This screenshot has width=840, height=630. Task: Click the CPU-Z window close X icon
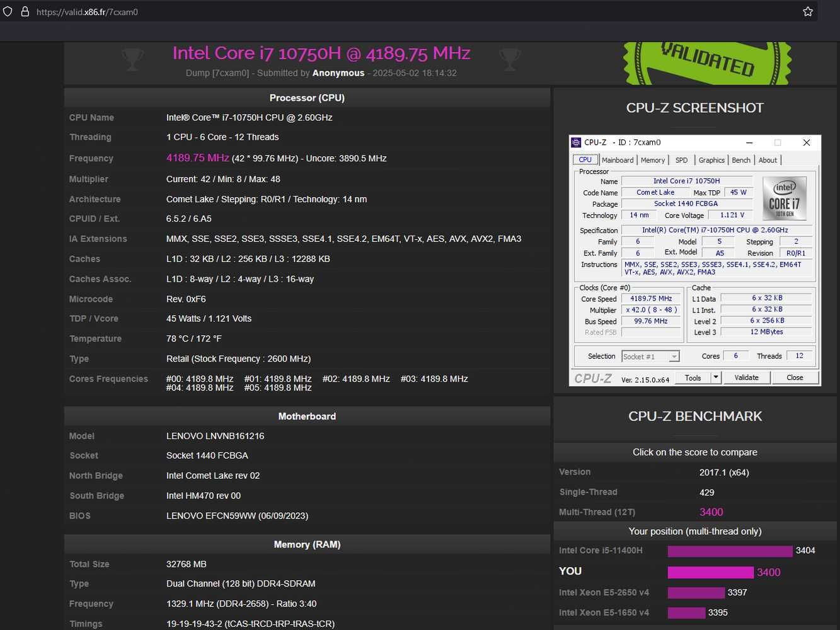point(807,142)
